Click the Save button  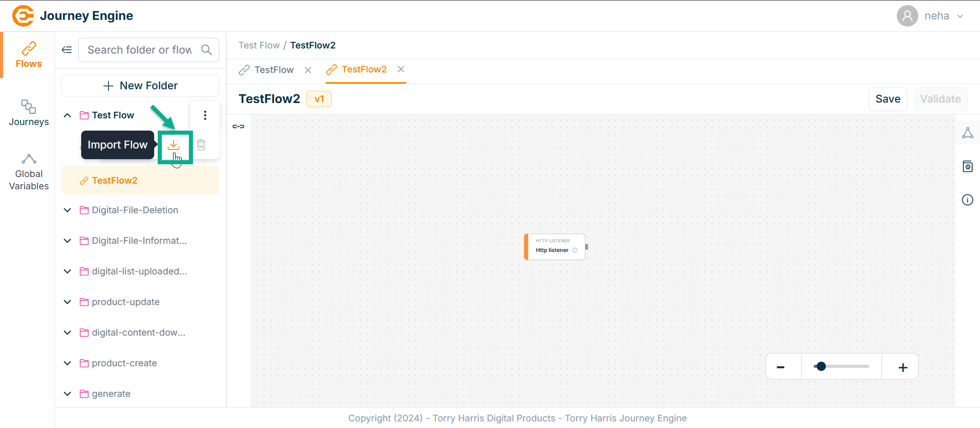click(888, 99)
